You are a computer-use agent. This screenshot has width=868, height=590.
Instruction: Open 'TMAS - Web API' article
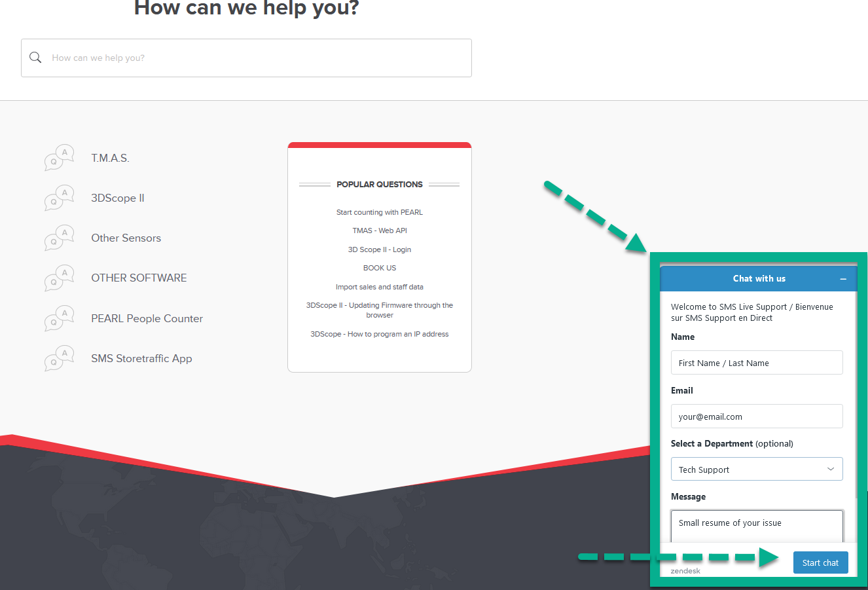pyautogui.click(x=380, y=230)
